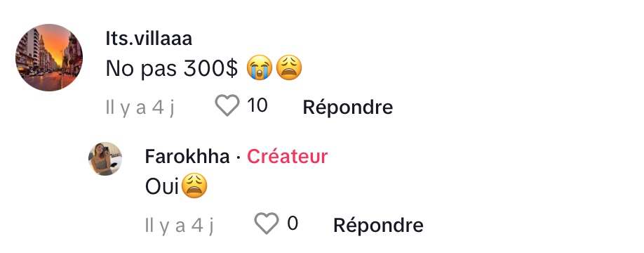Click the like count 10
The image size is (644, 253).
pos(257,105)
